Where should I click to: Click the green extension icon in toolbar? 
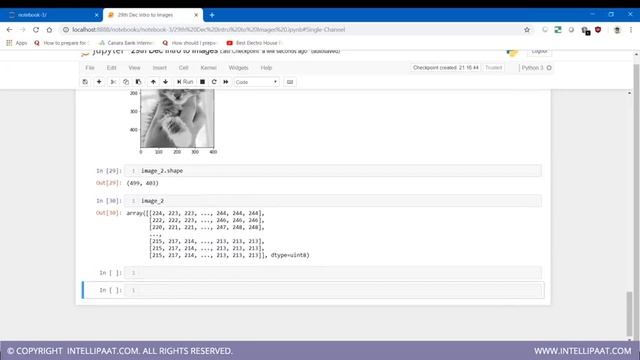(x=558, y=30)
